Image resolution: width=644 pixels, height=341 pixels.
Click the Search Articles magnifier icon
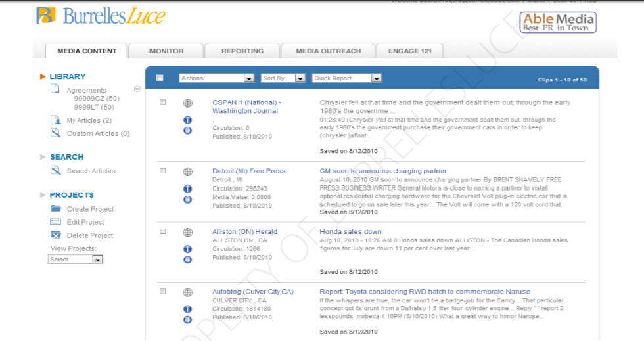tap(55, 170)
